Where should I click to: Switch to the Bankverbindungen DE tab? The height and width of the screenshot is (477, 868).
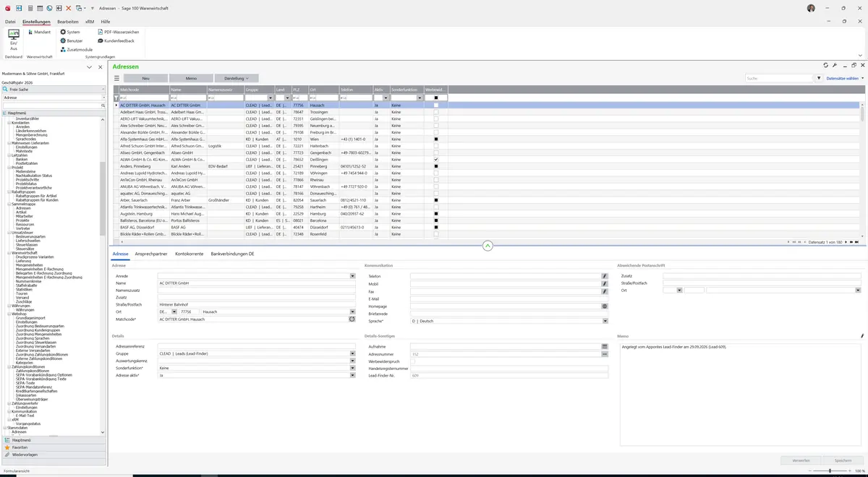click(232, 254)
